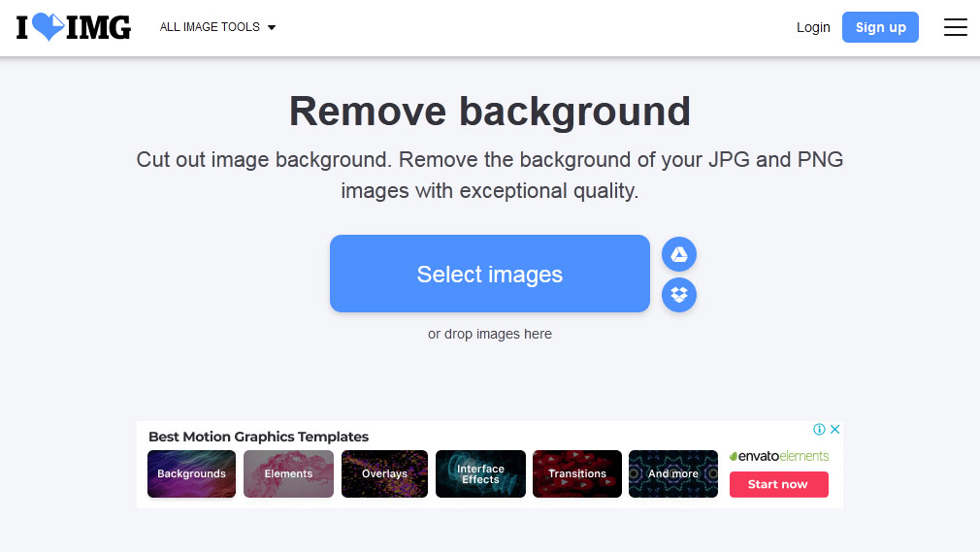Click the Remove background heading

(490, 112)
